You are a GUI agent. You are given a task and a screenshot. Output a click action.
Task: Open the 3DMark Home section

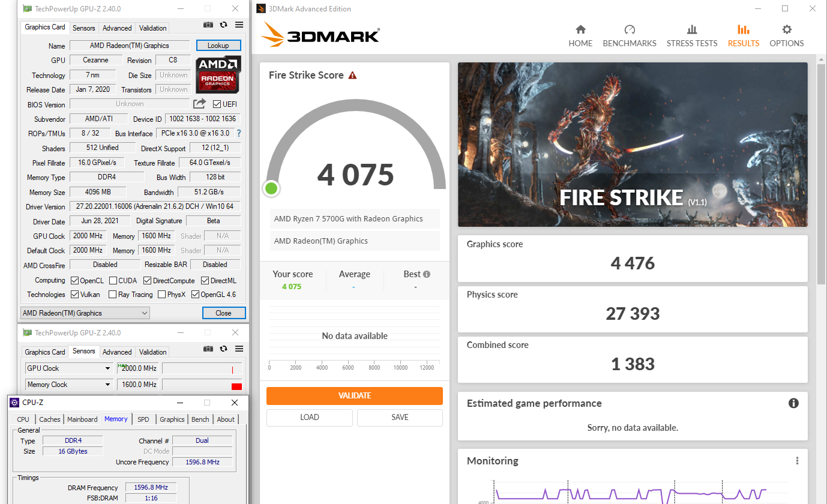(580, 36)
